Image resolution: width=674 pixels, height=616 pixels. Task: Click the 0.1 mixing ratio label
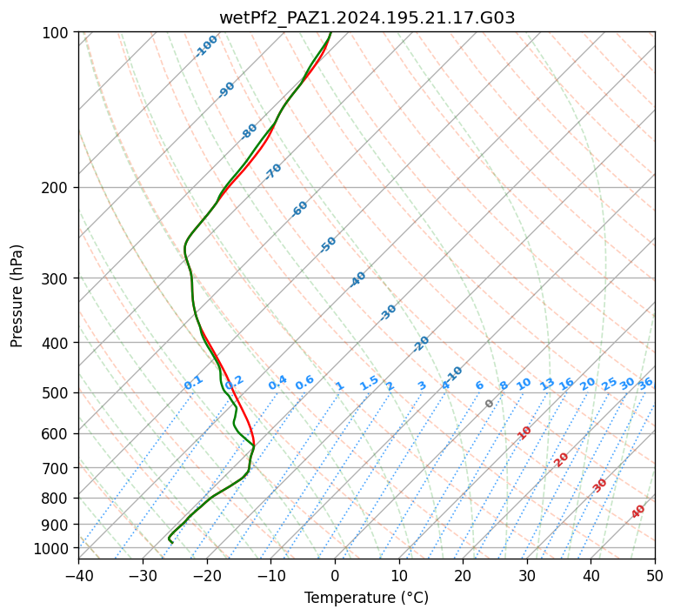pos(193,383)
